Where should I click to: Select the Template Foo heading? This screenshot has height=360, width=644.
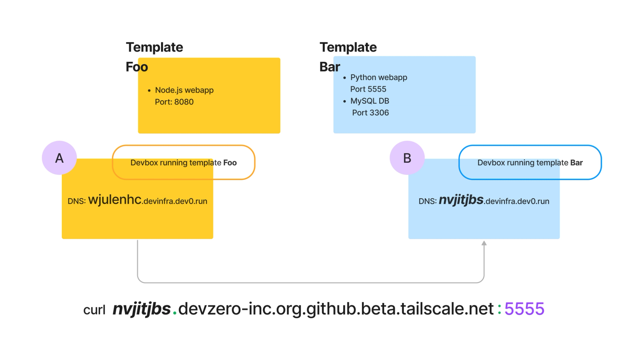[154, 48]
